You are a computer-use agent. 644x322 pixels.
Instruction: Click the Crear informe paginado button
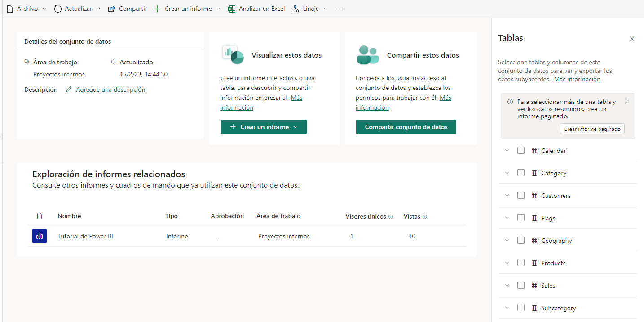(x=592, y=129)
